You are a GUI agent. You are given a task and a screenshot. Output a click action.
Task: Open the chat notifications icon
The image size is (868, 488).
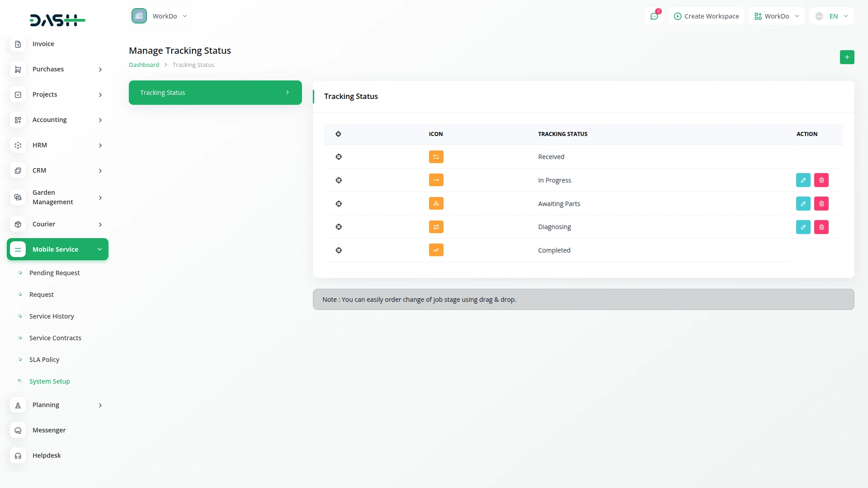[654, 16]
